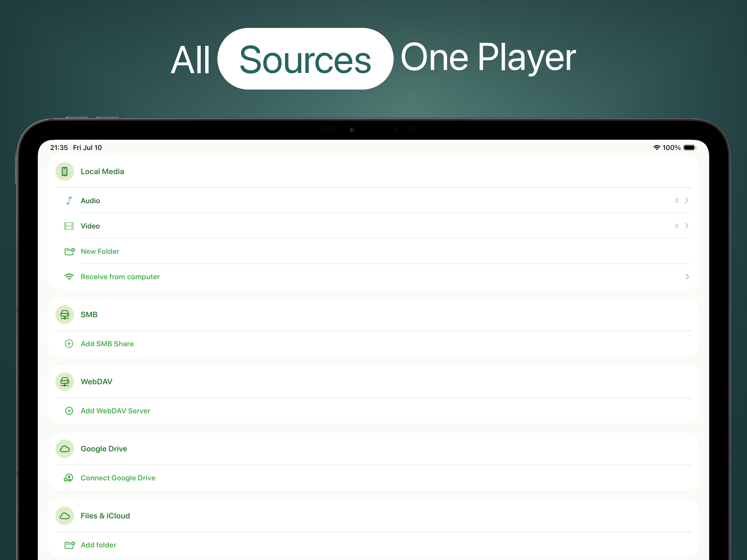This screenshot has height=560, width=747.
Task: Click the Receive from computer Wi-Fi icon
Action: click(x=69, y=277)
